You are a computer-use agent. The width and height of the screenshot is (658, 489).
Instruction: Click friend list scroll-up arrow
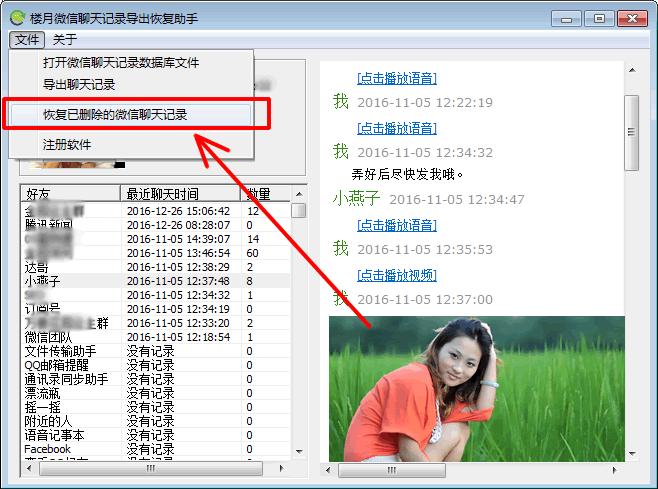click(299, 194)
